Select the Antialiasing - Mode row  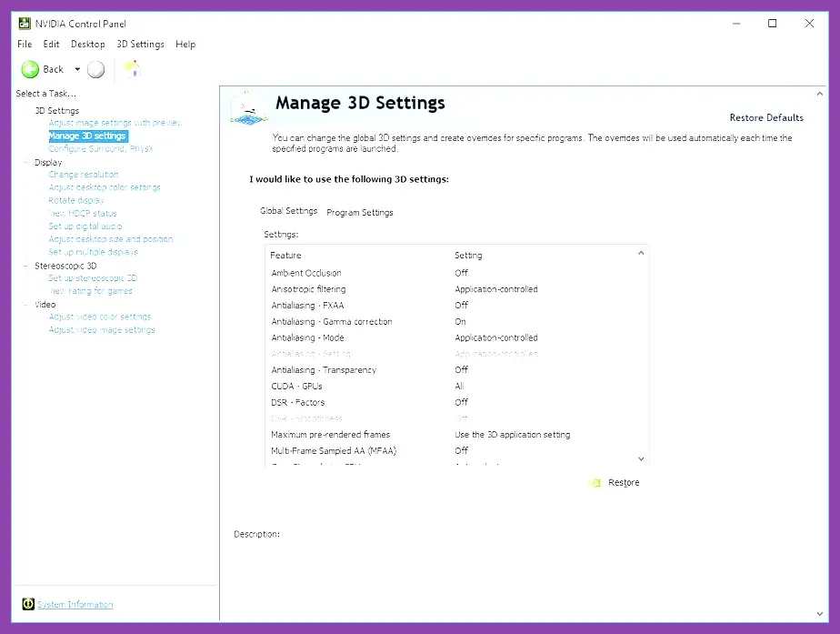[451, 337]
